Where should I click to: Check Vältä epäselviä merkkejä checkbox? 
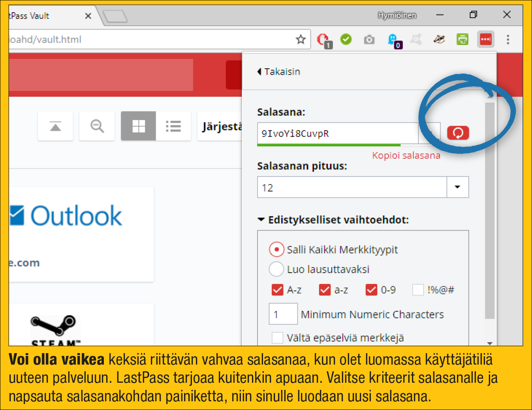(x=277, y=338)
